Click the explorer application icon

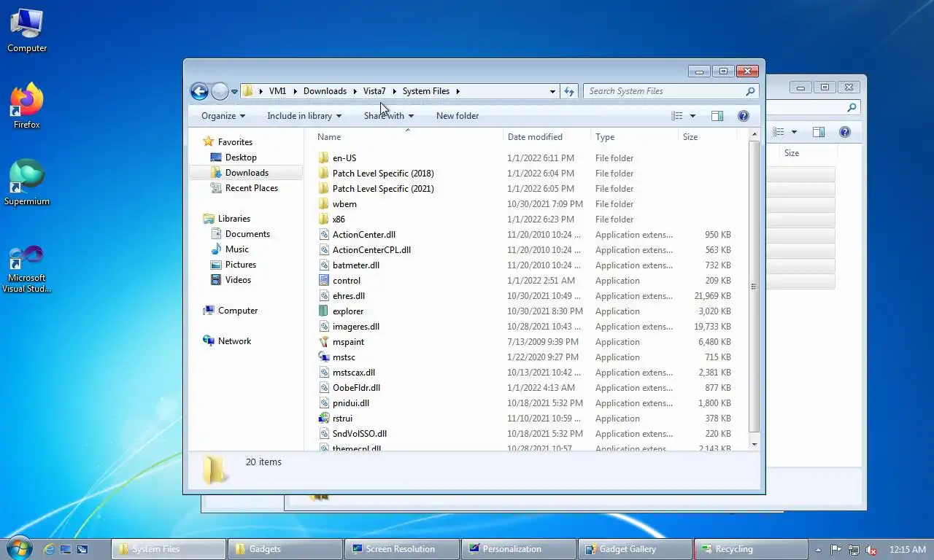click(x=325, y=311)
